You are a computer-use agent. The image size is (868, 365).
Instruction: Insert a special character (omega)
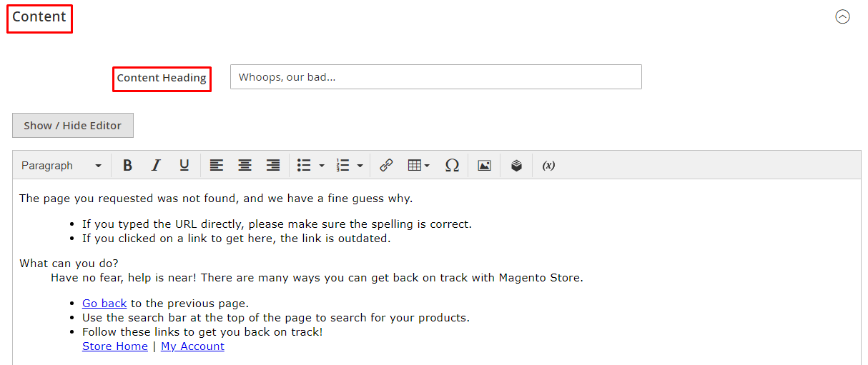point(452,165)
